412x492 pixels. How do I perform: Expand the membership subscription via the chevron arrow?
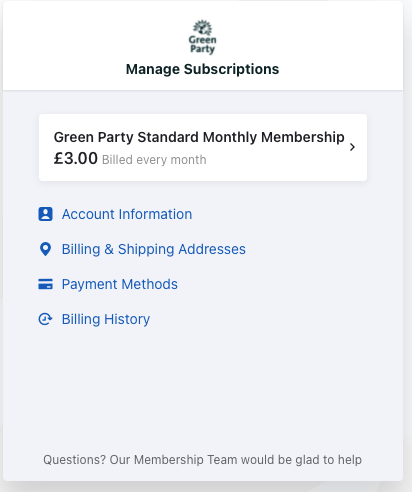click(352, 147)
